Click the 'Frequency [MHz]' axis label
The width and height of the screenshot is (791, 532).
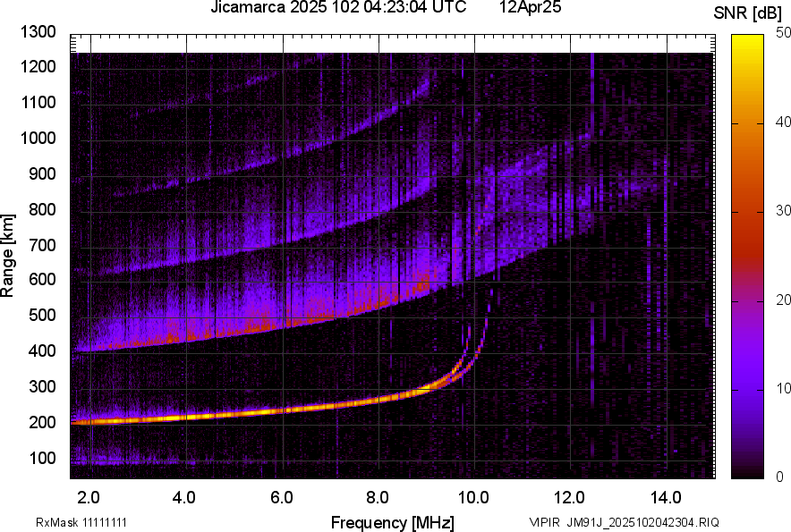[x=393, y=522]
